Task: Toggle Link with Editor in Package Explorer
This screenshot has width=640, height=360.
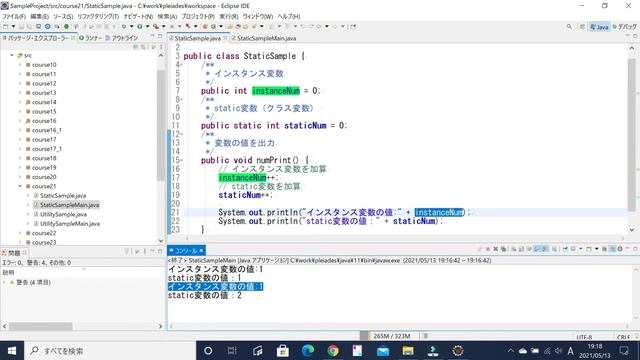Action: point(143,47)
